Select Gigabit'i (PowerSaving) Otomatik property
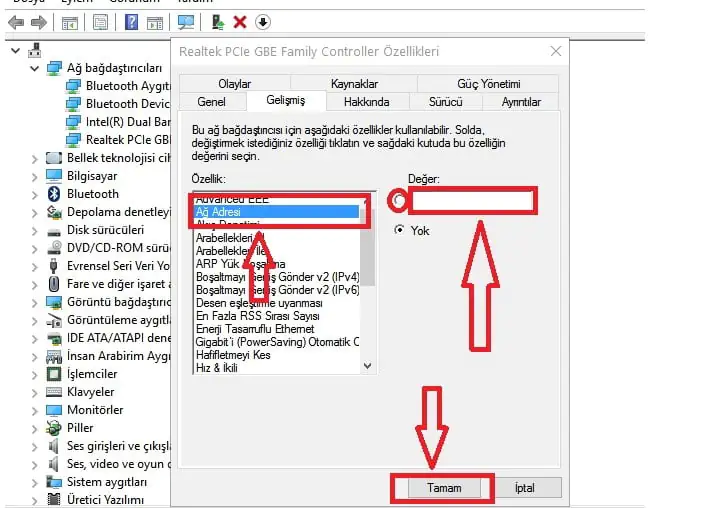Viewport: 702px width, 508px height. tap(277, 342)
